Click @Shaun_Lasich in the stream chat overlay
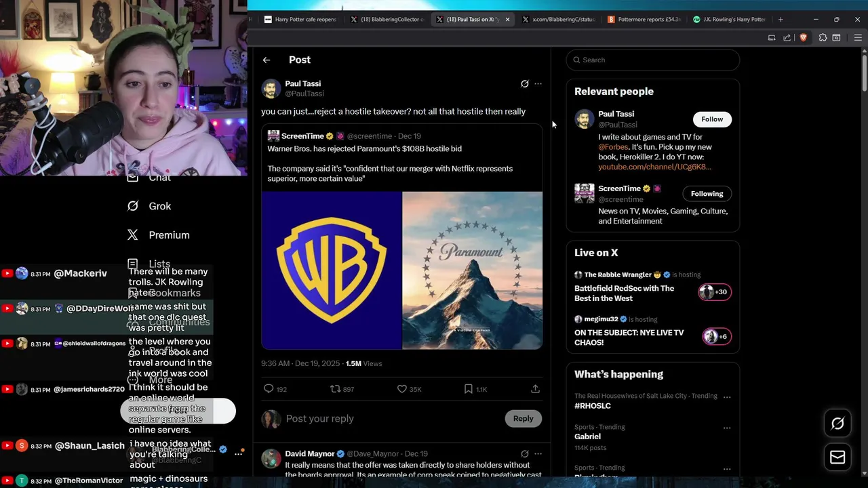The image size is (868, 488). tap(90, 446)
